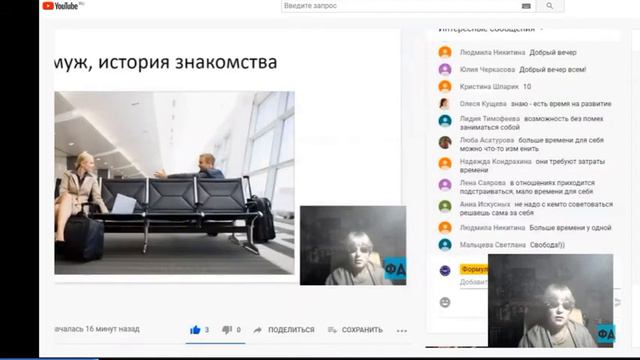Click the search magnifier button
This screenshot has height=360, width=640.
550,6
